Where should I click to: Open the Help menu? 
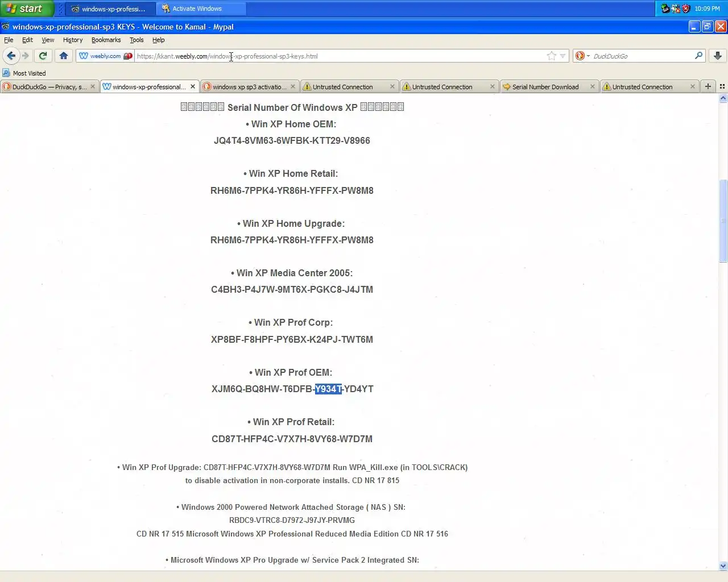(159, 40)
